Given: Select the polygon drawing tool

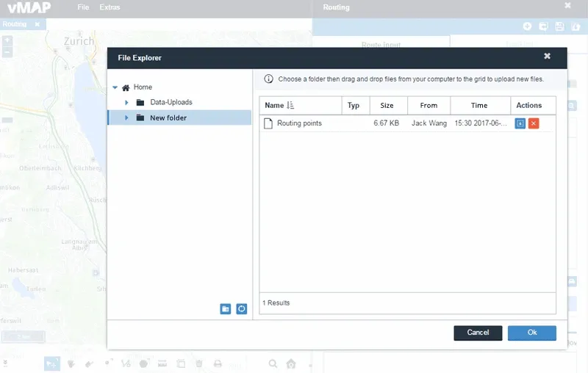Looking at the screenshot, I should point(144,363).
